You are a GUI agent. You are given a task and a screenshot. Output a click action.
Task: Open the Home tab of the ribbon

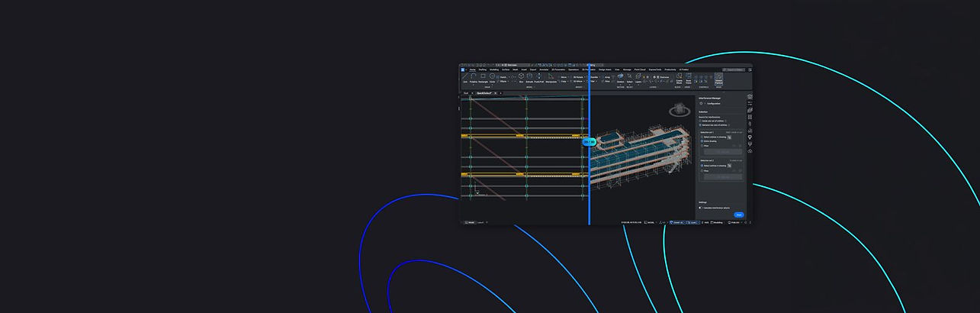pos(473,69)
